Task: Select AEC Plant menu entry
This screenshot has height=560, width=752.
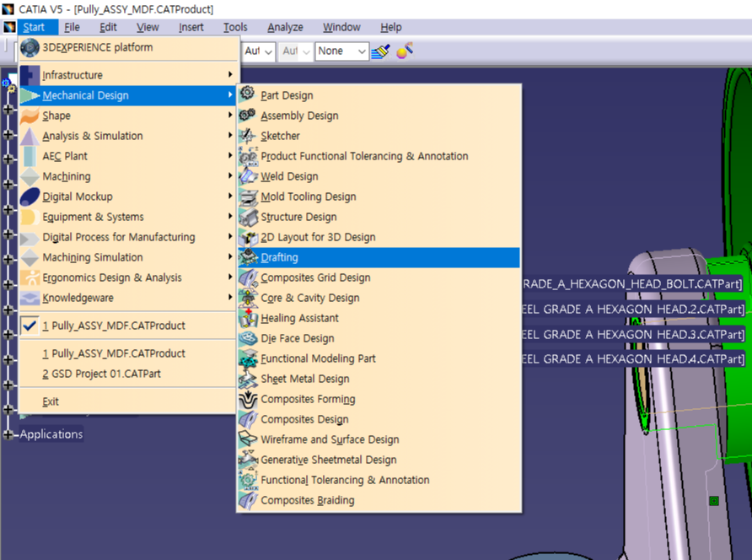Action: pyautogui.click(x=127, y=156)
